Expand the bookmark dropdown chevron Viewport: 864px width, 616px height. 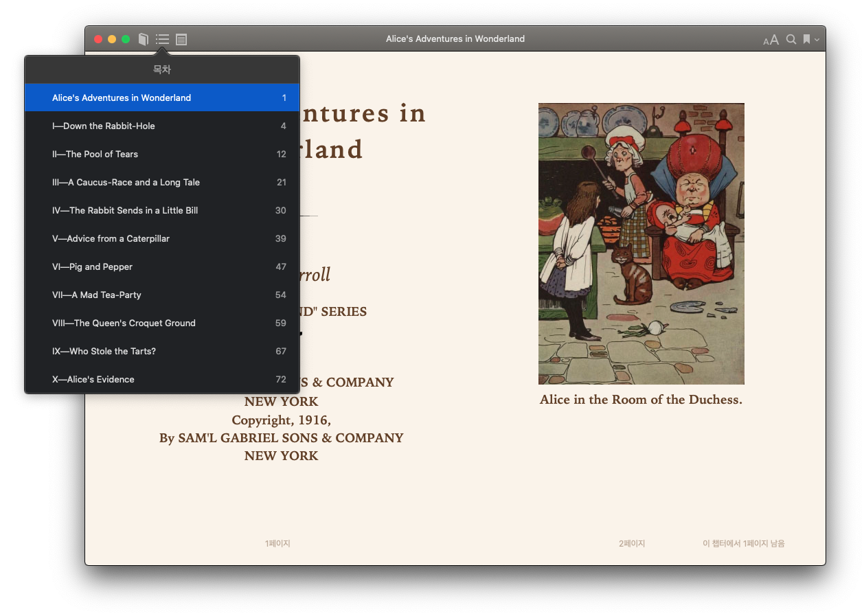[817, 40]
